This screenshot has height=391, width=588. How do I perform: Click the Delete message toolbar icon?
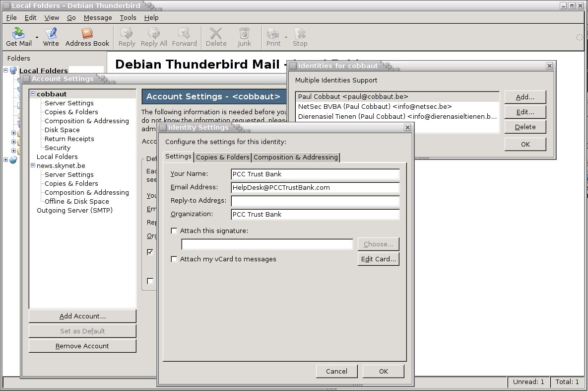[x=216, y=33]
